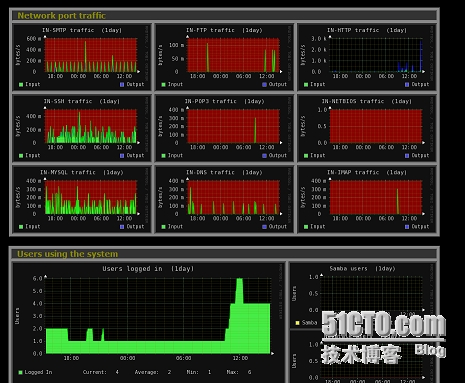Open the IN-SMTP traffic graph
The width and height of the screenshot is (465, 383).
[82, 57]
